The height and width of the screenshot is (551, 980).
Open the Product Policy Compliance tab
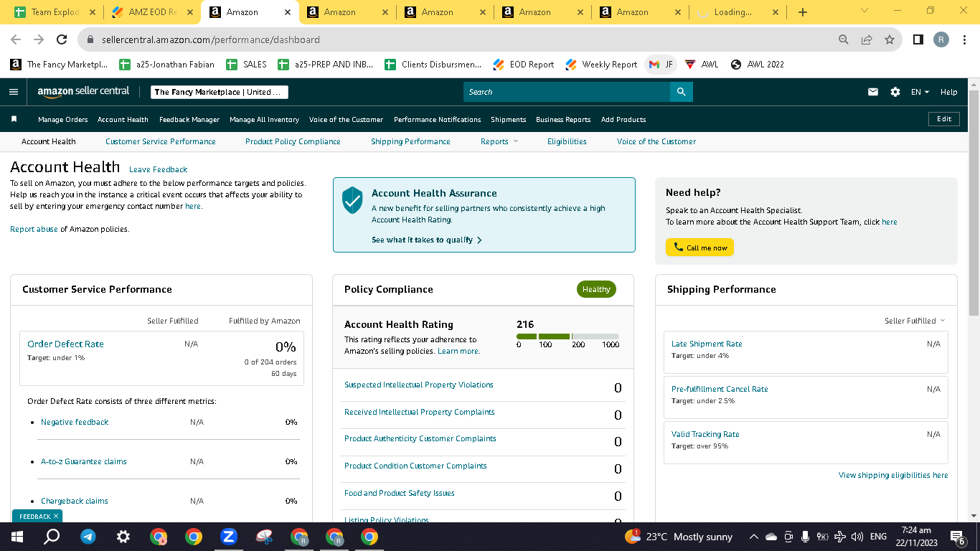point(293,141)
